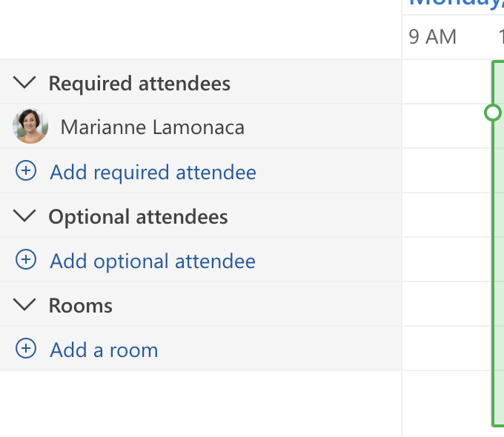Click the green circle meeting start handle
This screenshot has height=437, width=504.
click(x=492, y=113)
